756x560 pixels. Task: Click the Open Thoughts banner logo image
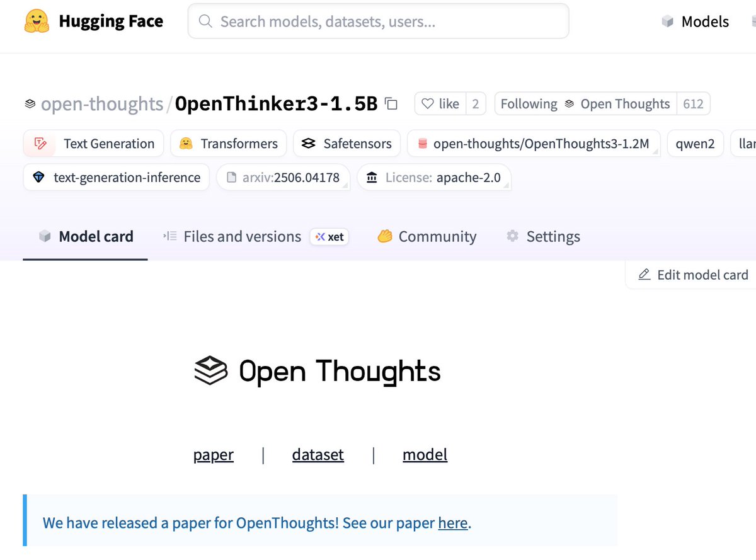318,371
